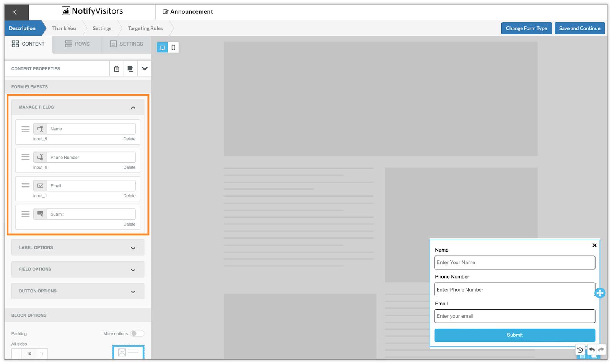Delete the Name field
612x364 pixels.
click(x=129, y=139)
